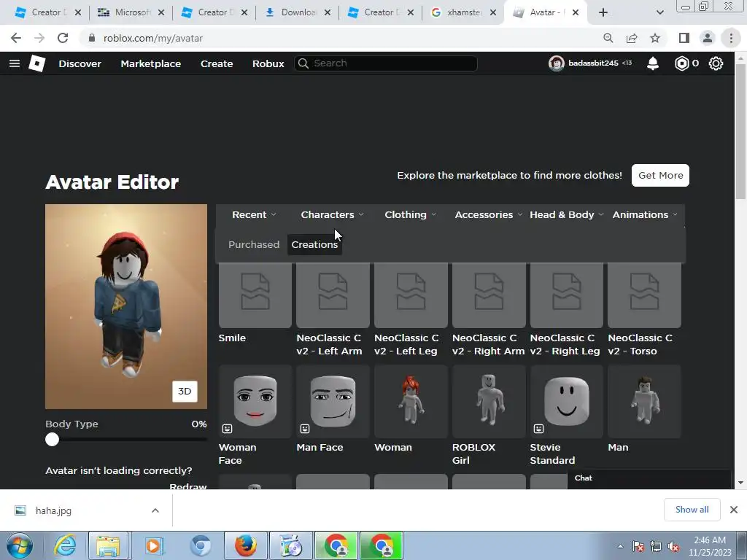Show hidden system tray icons
The width and height of the screenshot is (747, 560).
click(x=620, y=546)
